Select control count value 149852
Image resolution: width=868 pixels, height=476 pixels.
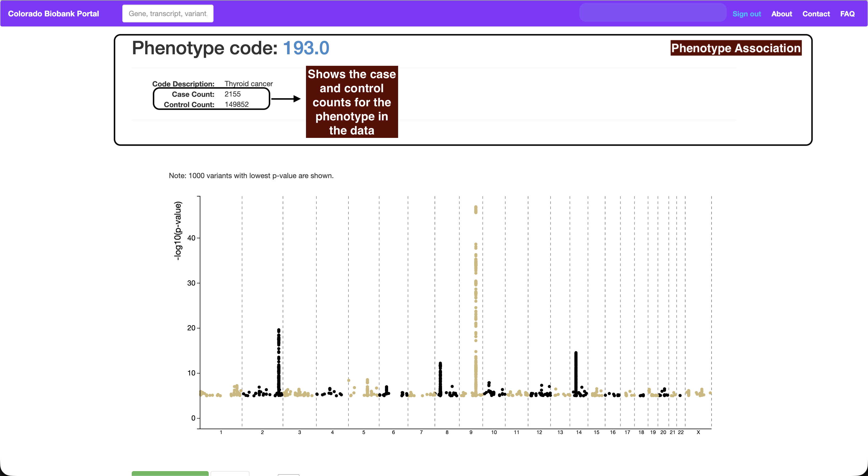237,105
